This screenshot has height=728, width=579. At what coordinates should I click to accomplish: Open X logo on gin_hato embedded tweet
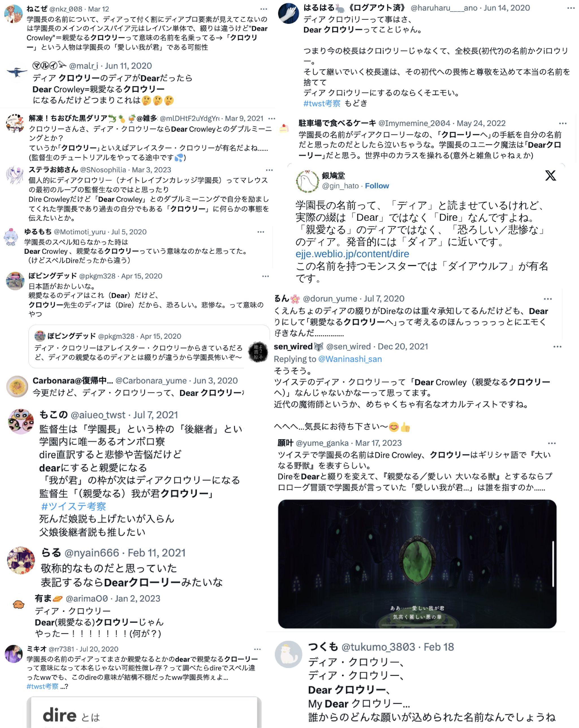click(550, 175)
